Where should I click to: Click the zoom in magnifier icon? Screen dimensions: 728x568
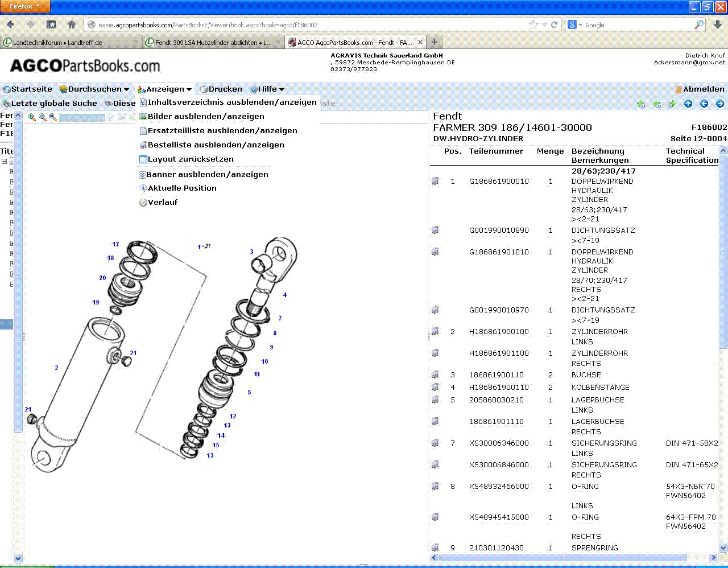[32, 117]
